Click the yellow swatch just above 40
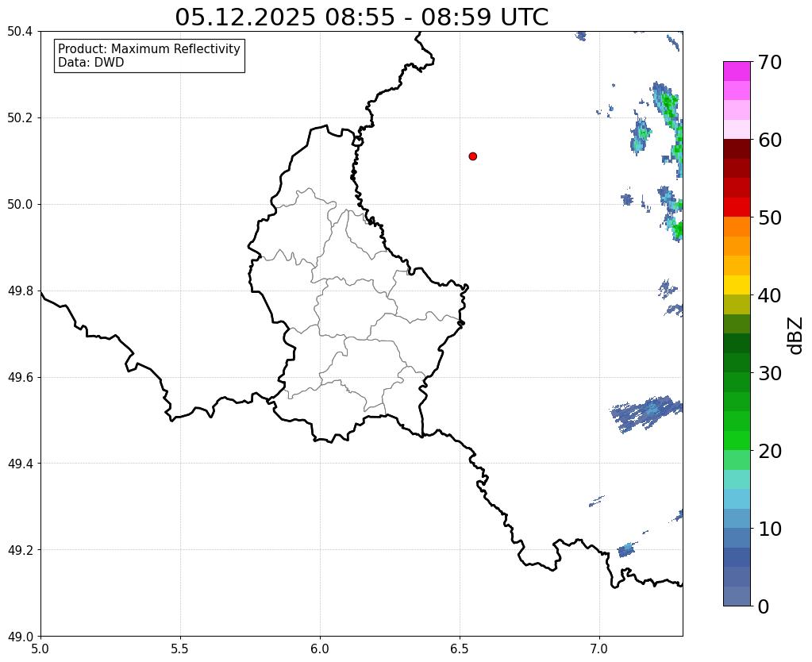This screenshot has height=662, width=812. click(737, 285)
